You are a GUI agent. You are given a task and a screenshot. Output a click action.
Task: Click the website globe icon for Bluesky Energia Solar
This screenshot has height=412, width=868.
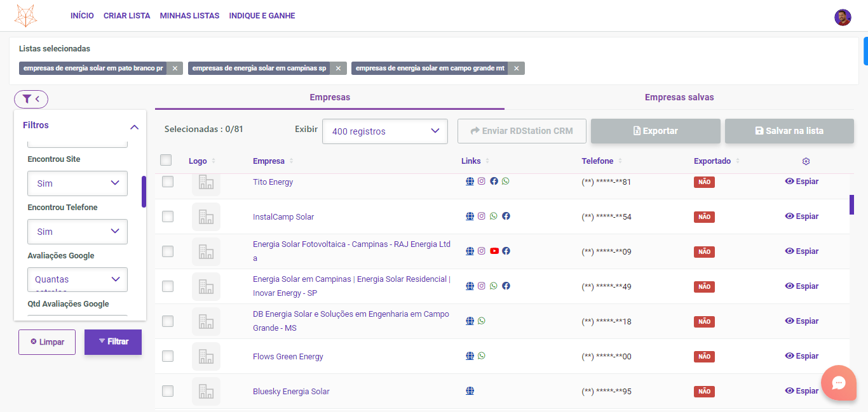tap(470, 390)
